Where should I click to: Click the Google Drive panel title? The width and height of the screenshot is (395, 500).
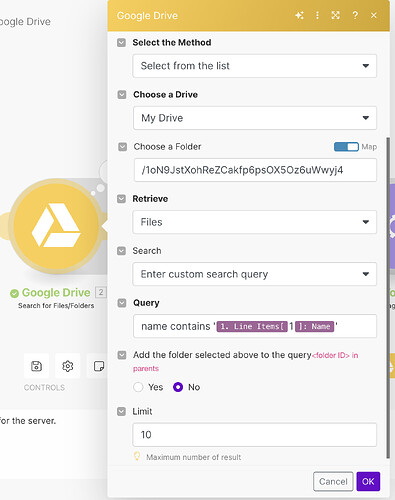tap(147, 16)
